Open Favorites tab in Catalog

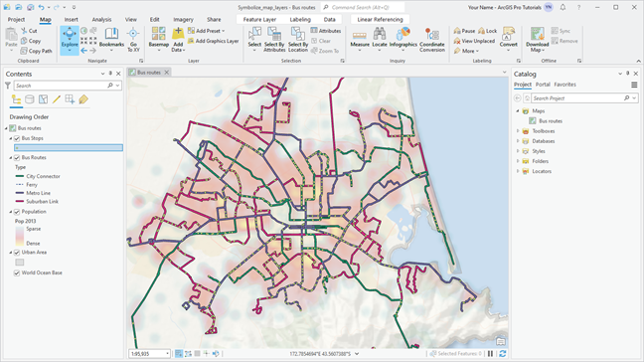pos(564,85)
